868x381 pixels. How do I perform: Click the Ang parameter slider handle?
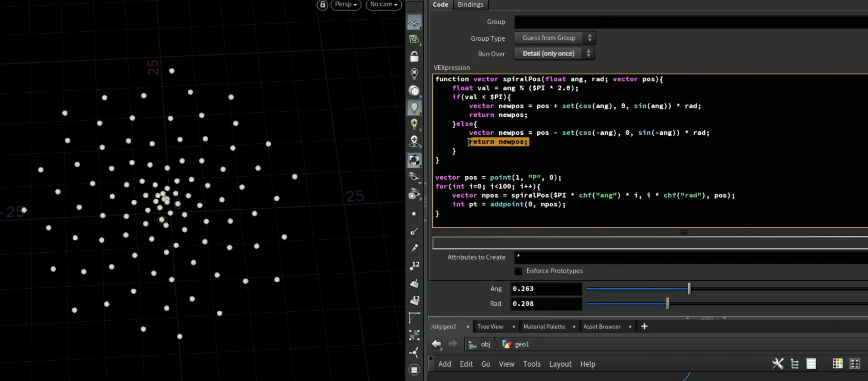[x=689, y=289]
